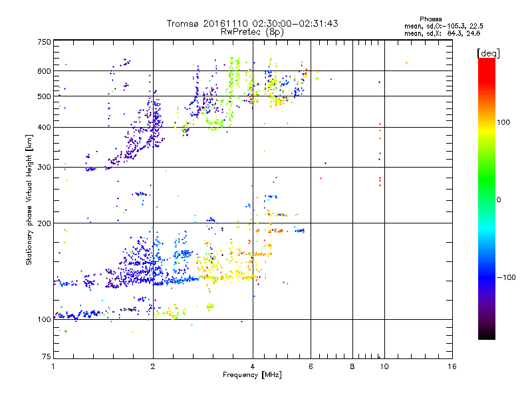Click the colorbar tick label "0"
The image size is (532, 399).
(x=498, y=200)
